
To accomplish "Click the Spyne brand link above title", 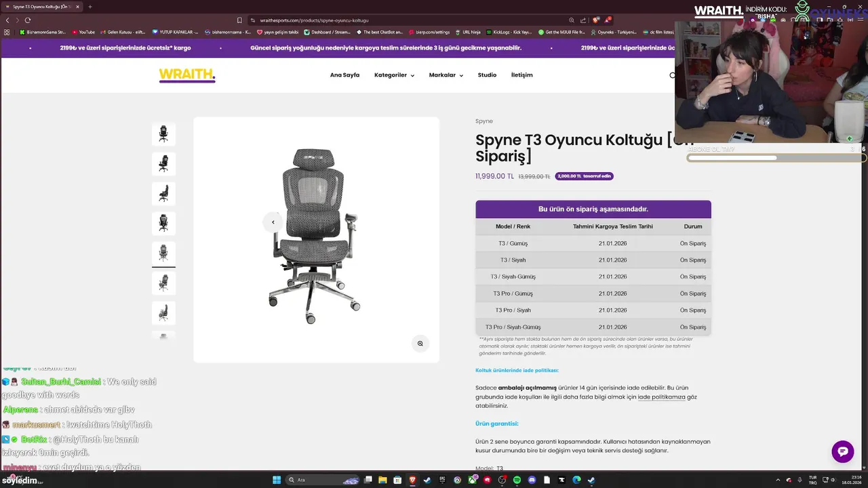I will [484, 121].
